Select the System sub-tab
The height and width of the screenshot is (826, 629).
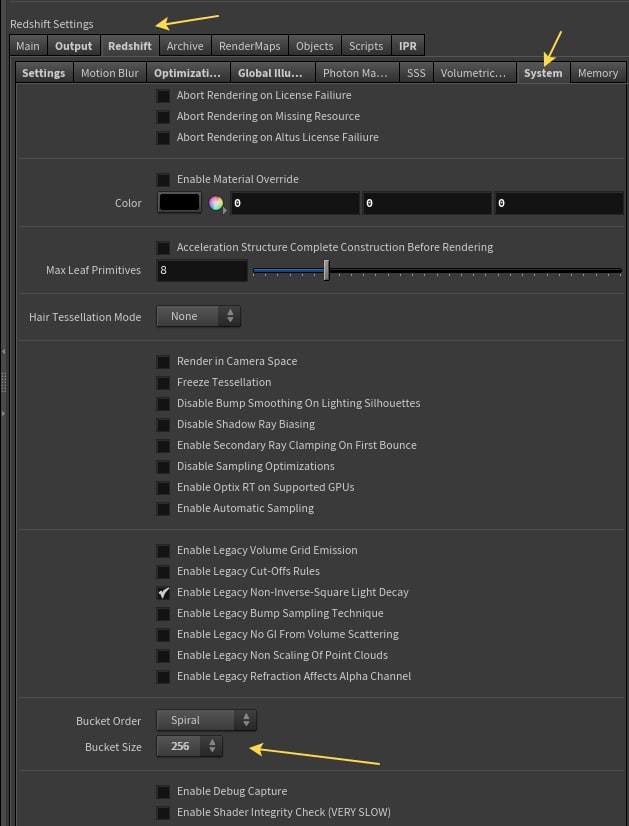coord(543,73)
